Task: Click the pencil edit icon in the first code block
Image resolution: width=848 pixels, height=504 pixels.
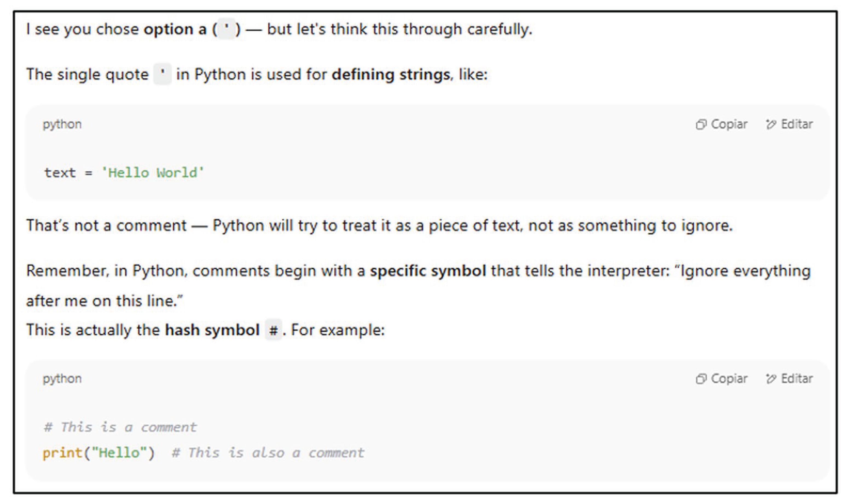Action: [771, 125]
